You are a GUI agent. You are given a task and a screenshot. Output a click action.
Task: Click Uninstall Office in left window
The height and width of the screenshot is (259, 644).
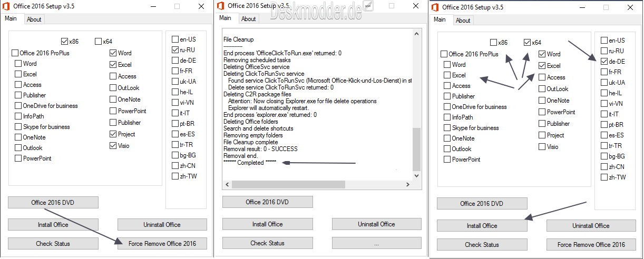[162, 225]
